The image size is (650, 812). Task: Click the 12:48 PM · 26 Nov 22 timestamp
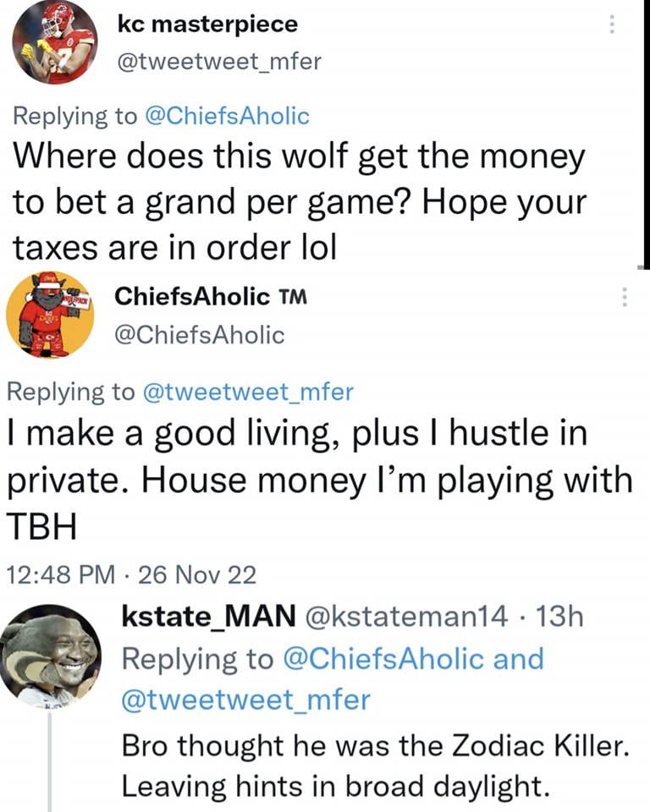(129, 575)
